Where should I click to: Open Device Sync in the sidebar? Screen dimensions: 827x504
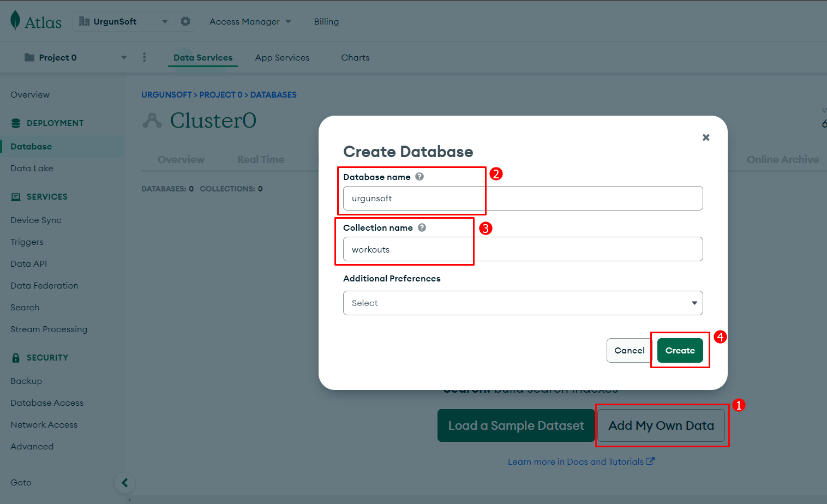tap(36, 220)
